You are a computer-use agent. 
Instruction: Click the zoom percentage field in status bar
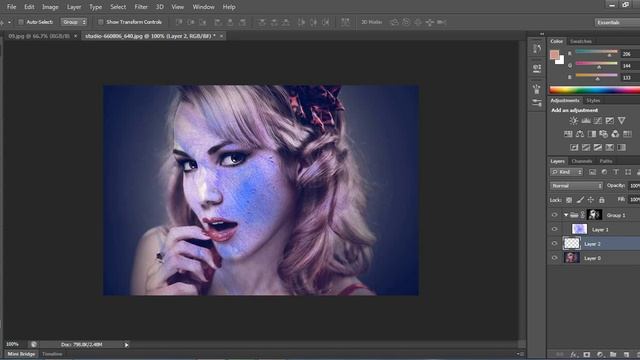tap(12, 344)
